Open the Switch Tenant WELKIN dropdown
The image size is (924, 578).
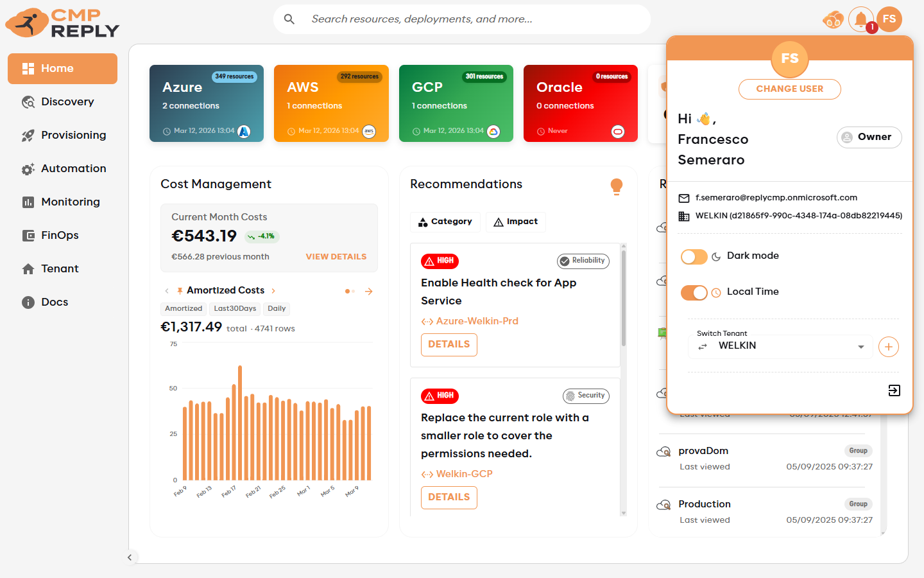[x=780, y=347]
